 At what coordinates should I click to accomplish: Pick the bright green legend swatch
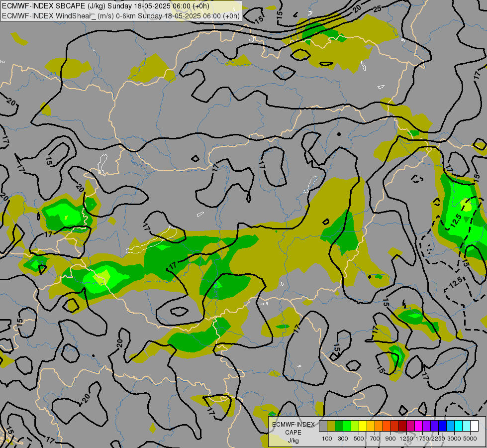[347, 426]
